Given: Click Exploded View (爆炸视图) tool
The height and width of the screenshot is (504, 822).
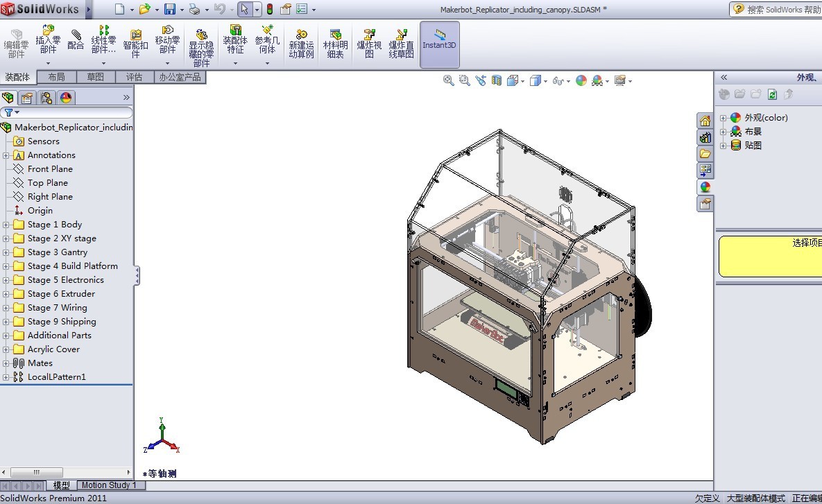Looking at the screenshot, I should [x=369, y=44].
